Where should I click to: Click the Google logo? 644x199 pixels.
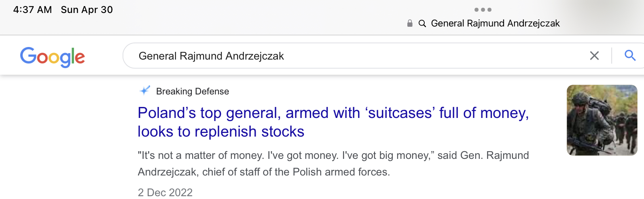point(52,57)
